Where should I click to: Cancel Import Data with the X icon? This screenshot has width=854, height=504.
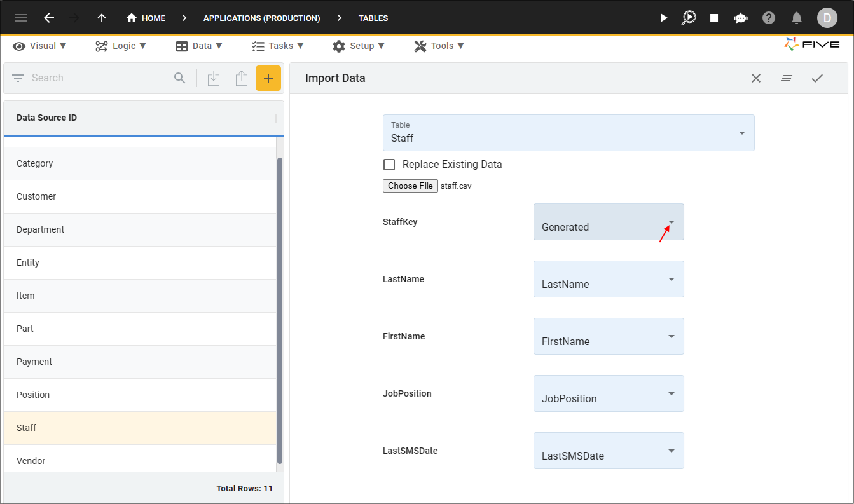click(756, 78)
